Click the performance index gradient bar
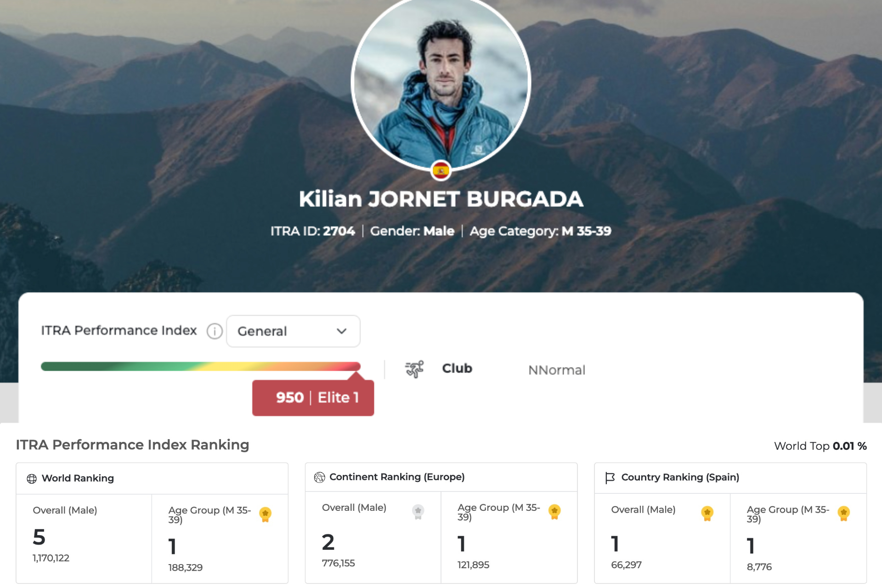Image resolution: width=882 pixels, height=588 pixels. coord(200,366)
